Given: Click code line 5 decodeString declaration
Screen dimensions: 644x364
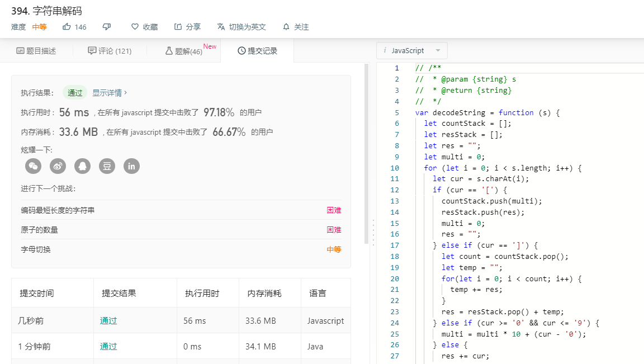Looking at the screenshot, I should tap(487, 112).
